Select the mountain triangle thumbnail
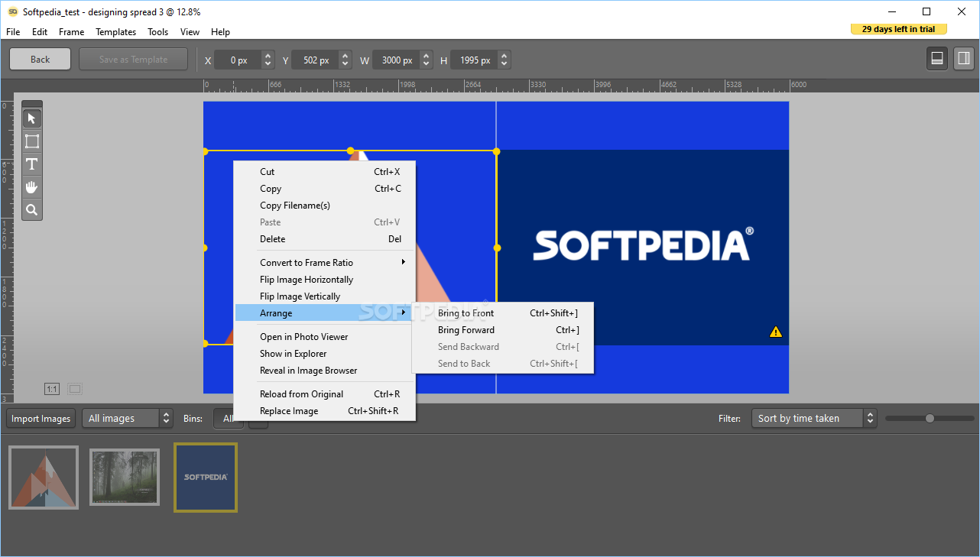 [x=44, y=478]
